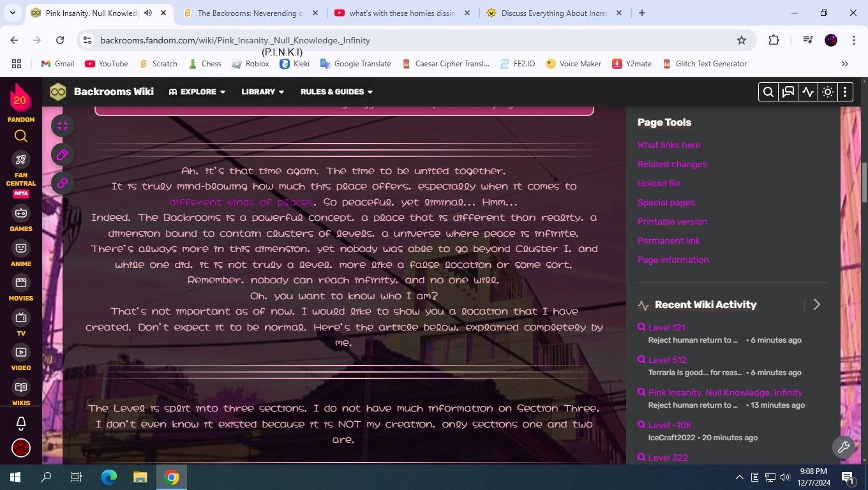Open search on the Backrooms Wiki navbar
Screen dimensions: 868x490
point(768,91)
